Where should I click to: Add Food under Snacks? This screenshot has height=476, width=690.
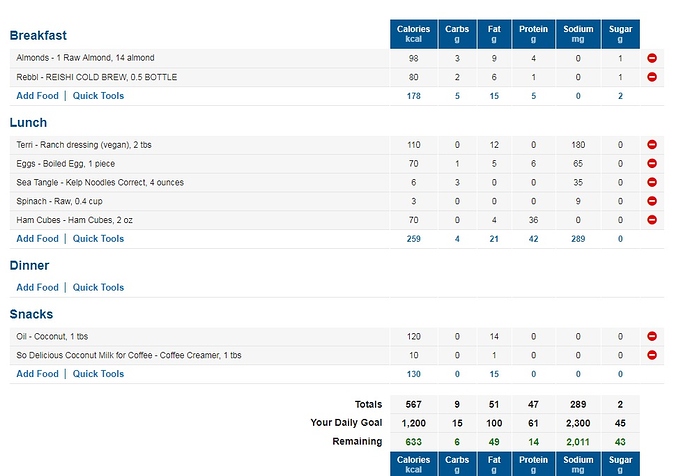click(37, 374)
